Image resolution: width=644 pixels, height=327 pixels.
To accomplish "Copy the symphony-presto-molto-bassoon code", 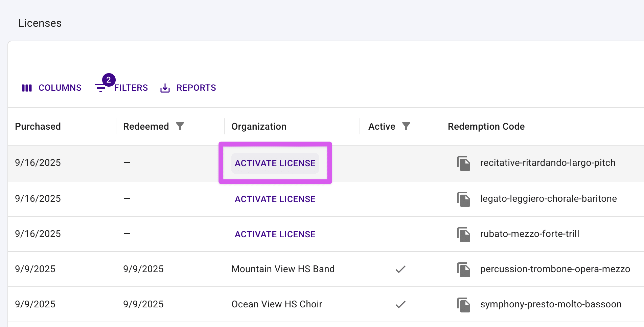I will click(x=464, y=305).
